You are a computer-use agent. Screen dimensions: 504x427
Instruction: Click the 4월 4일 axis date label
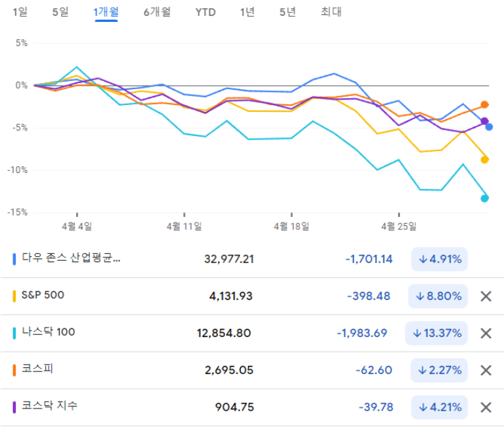coord(77,227)
